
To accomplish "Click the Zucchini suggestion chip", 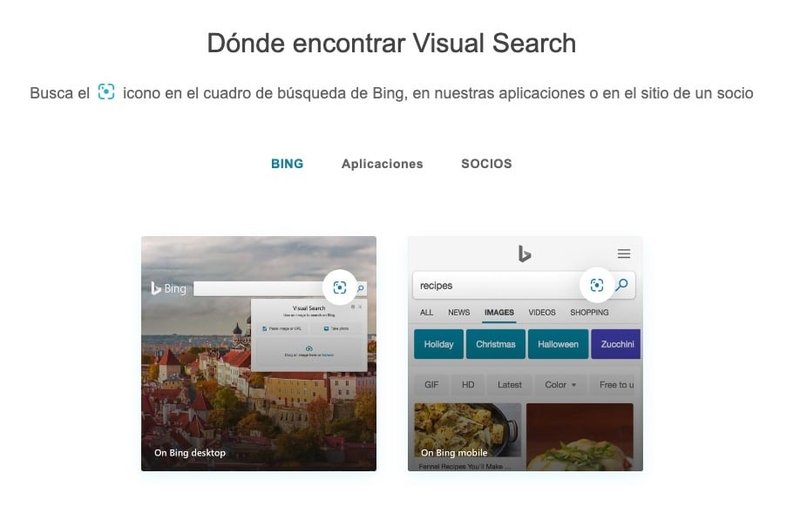I will (x=616, y=344).
